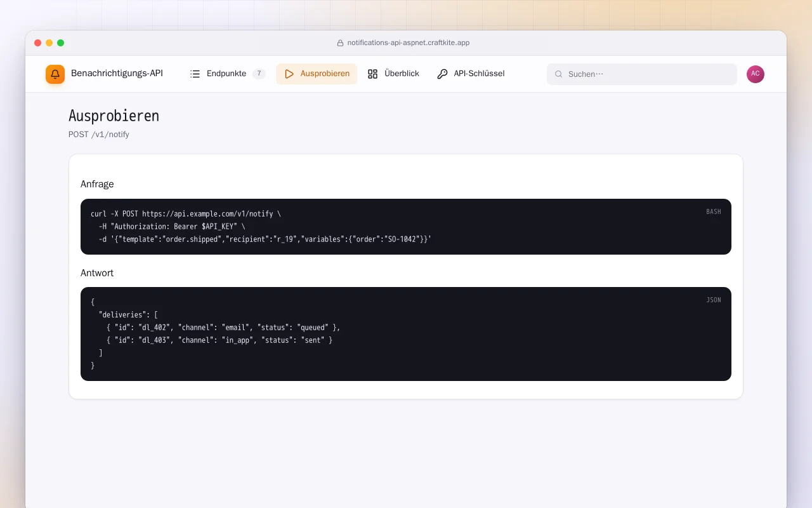Click the notifications-api-aspnet.craftkite.app URL
The width and height of the screenshot is (812, 508).
[409, 43]
